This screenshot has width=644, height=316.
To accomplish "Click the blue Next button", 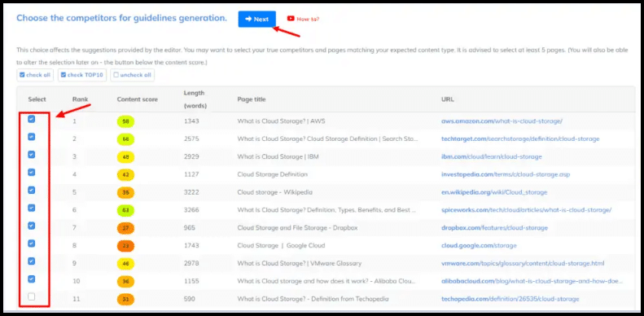I will tap(256, 19).
